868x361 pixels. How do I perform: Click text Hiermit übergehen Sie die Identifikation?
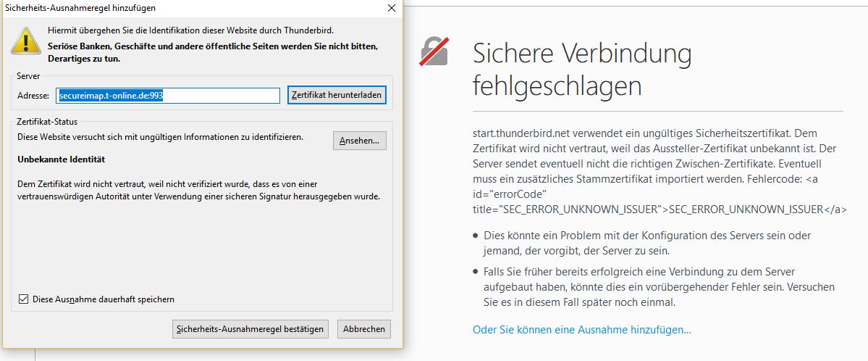(x=190, y=30)
